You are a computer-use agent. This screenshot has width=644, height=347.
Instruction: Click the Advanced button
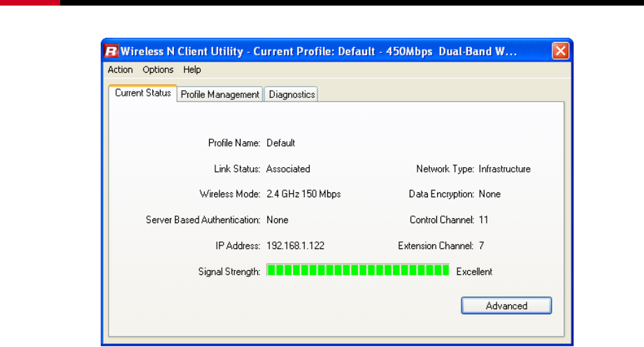coord(506,306)
